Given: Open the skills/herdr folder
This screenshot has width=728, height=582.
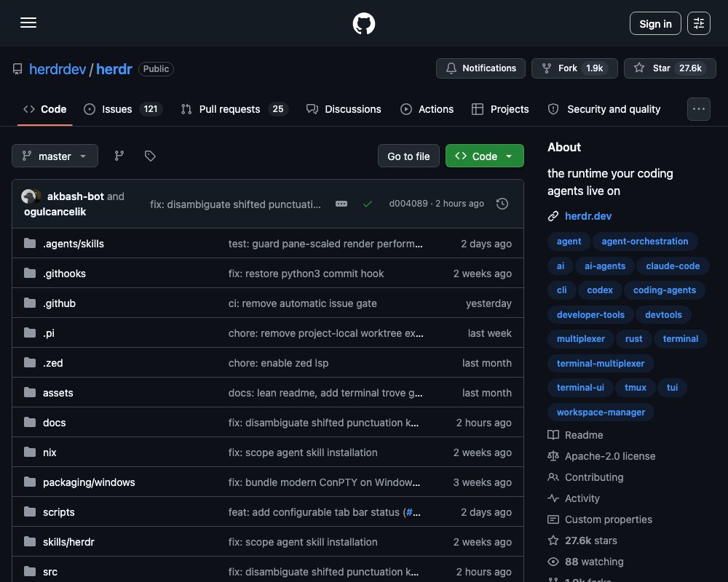Looking at the screenshot, I should click(68, 541).
